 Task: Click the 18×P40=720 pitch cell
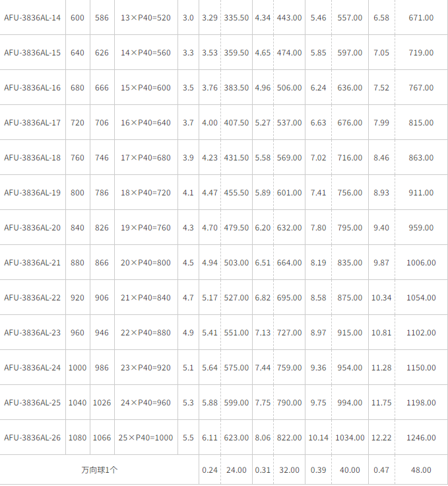click(146, 193)
